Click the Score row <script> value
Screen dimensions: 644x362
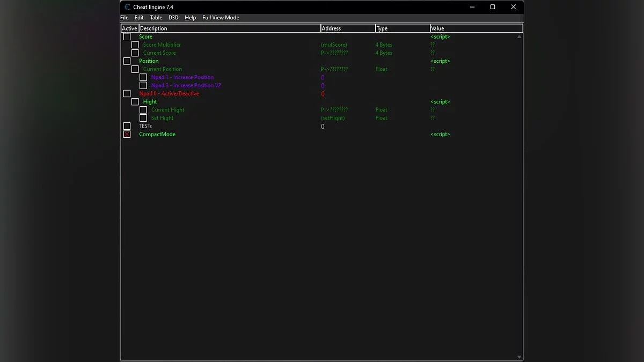click(440, 36)
